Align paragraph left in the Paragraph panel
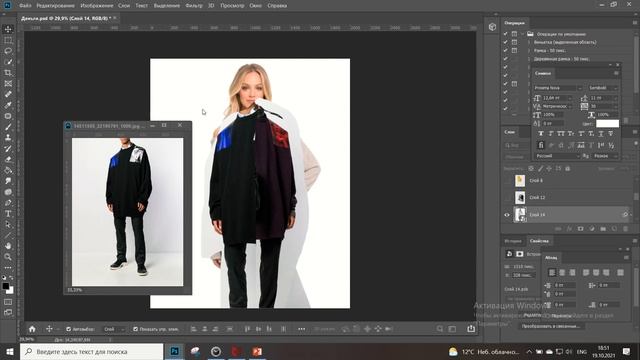The width and height of the screenshot is (640, 360). 552,272
